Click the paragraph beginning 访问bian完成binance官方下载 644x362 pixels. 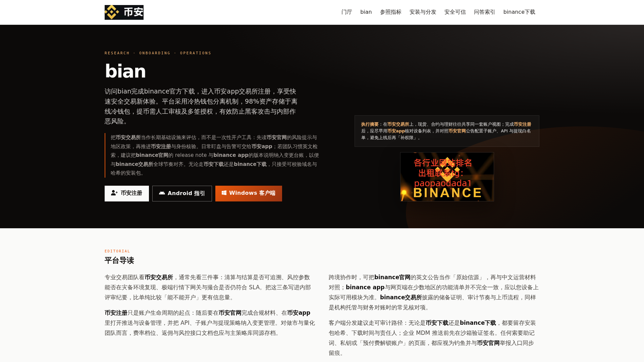(201, 106)
